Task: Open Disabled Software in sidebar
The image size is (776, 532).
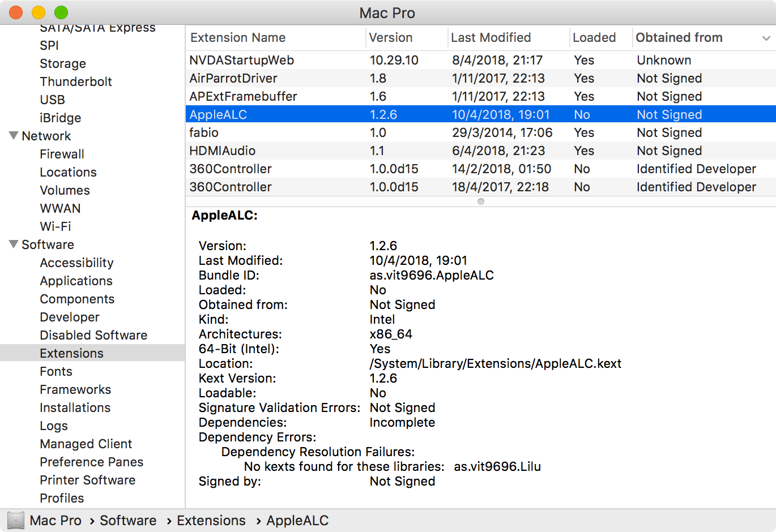Action: (93, 335)
